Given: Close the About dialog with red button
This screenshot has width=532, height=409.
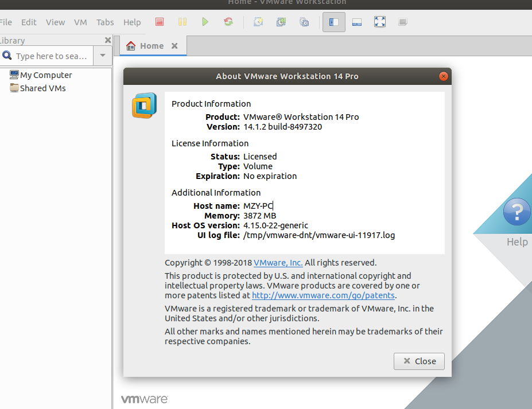Looking at the screenshot, I should tap(444, 76).
